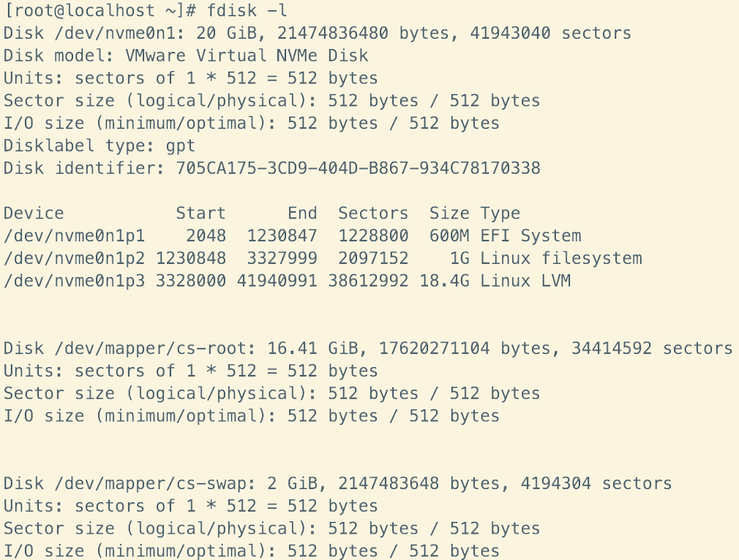This screenshot has height=560, width=739.
Task: Select the /dev/nvme0n1p1 device entry
Action: tap(74, 236)
